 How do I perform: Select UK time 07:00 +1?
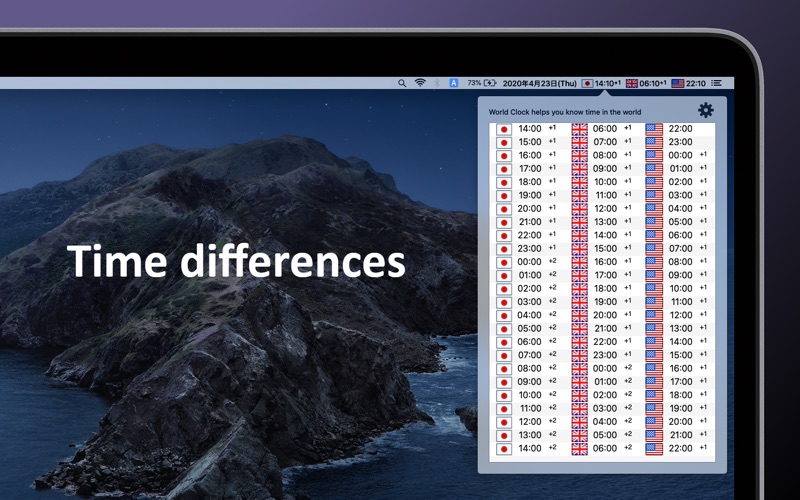[x=605, y=142]
